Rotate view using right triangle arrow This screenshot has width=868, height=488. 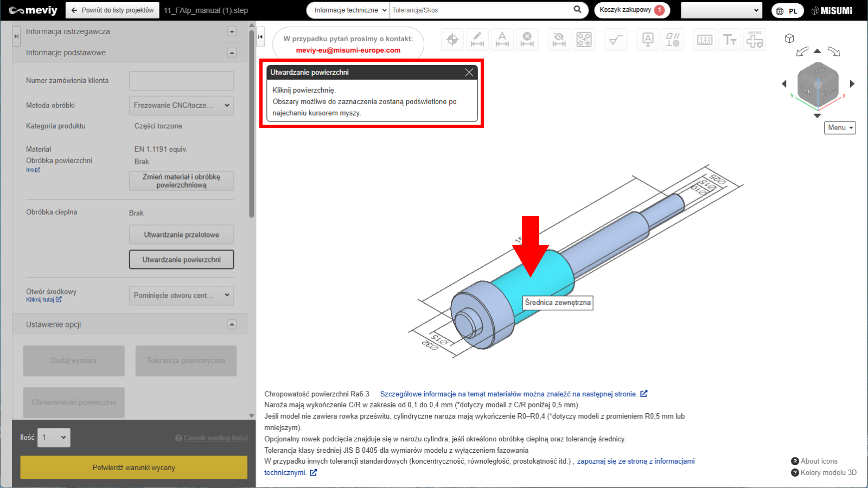pos(852,84)
